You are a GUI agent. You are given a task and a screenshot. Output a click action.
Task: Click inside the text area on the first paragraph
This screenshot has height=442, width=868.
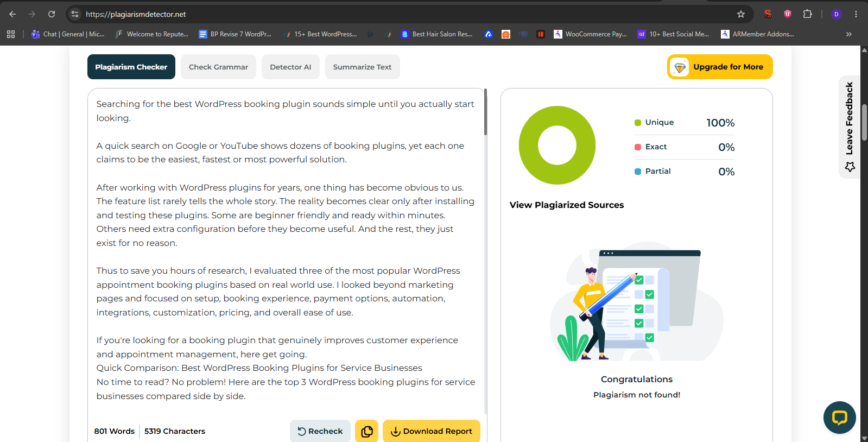pos(285,111)
